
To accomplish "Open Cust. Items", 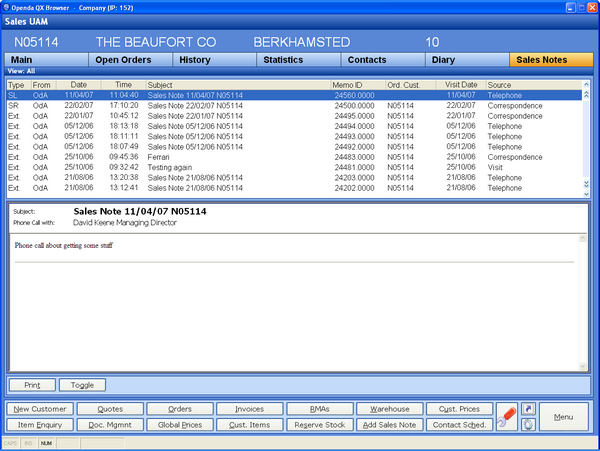I will 250,425.
